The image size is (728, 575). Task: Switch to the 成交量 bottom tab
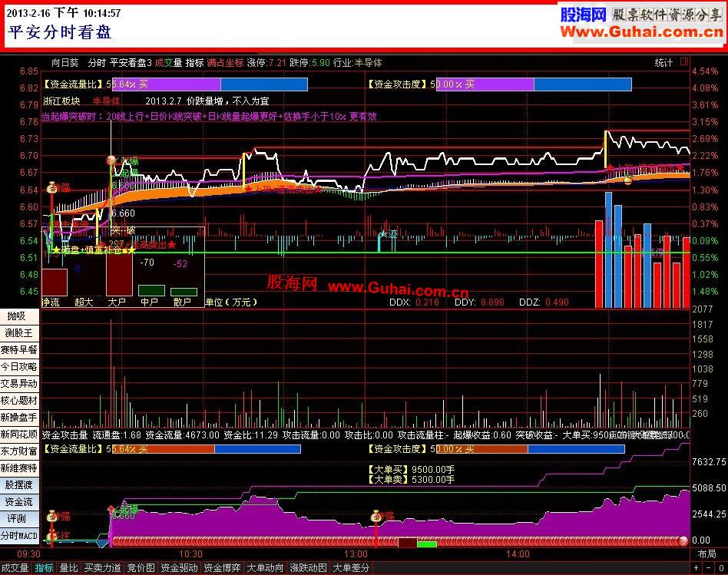tap(15, 568)
